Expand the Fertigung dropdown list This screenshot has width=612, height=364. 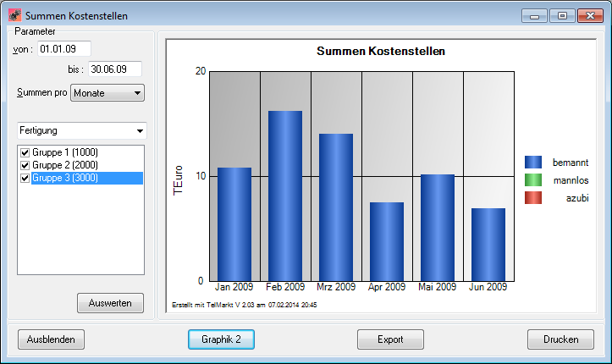click(81, 131)
